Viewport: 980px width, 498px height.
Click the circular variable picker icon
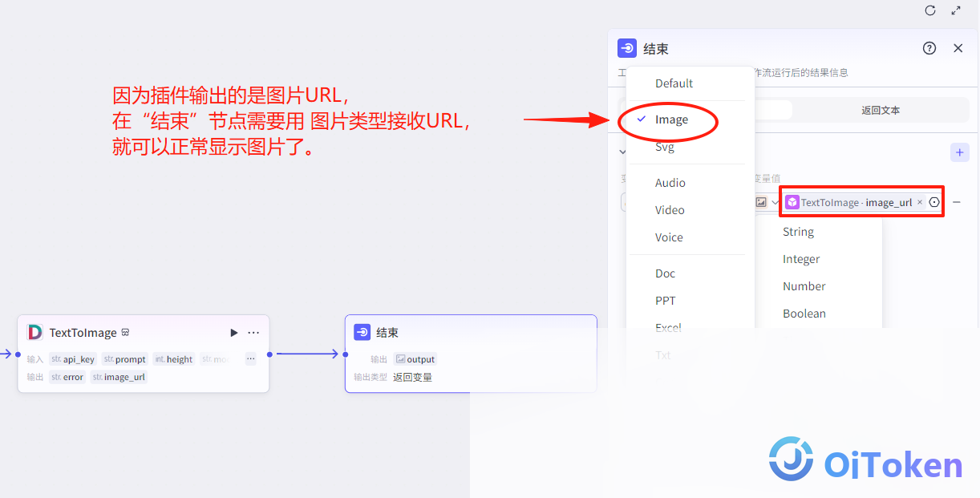click(934, 202)
